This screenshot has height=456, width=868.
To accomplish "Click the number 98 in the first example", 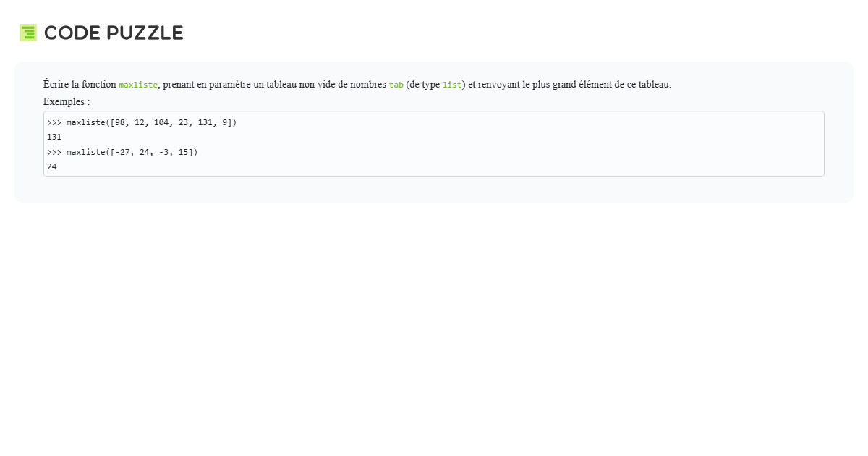I will (117, 122).
